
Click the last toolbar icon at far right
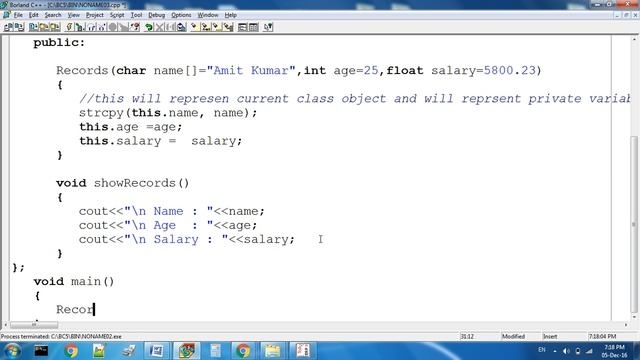(268, 27)
